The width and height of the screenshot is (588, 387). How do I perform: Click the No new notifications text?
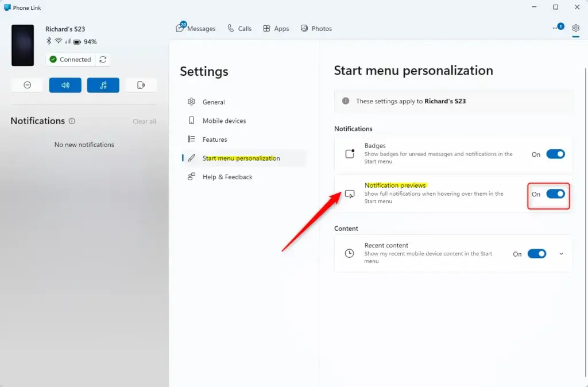[84, 145]
